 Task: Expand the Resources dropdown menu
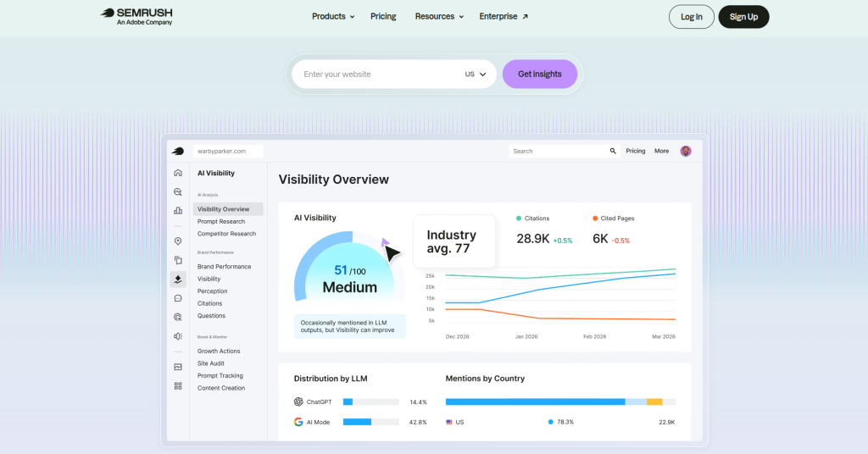click(x=439, y=17)
